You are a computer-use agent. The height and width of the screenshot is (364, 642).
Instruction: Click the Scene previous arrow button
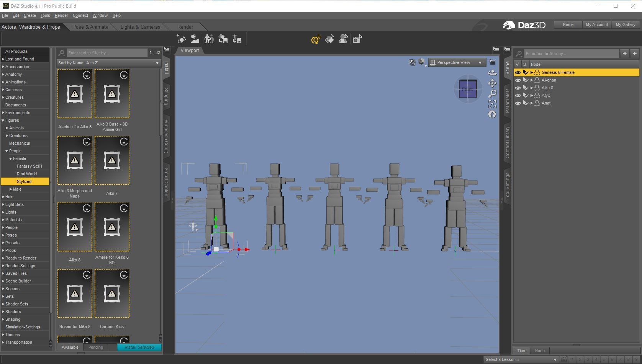click(x=625, y=54)
